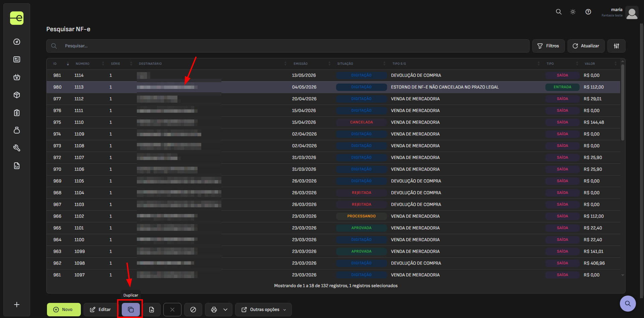Open the Filtros panel
This screenshot has width=644, height=318.
pos(548,46)
